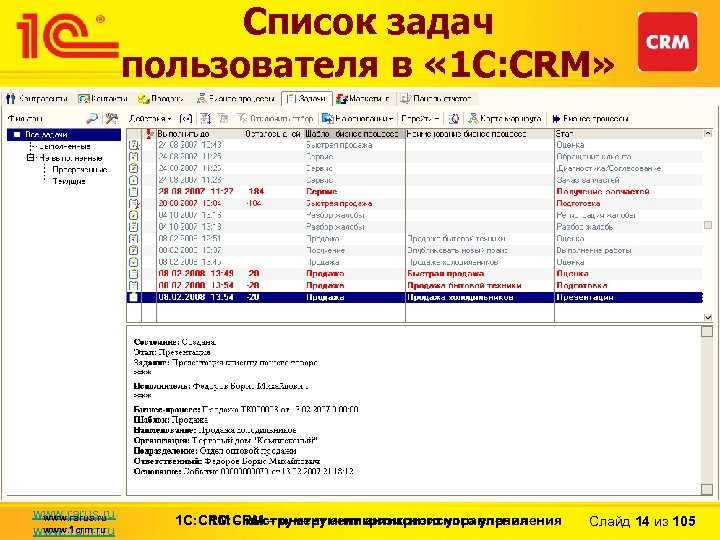Click the filter-by-value toolbar icon
720x540 pixels.
pos(205,119)
